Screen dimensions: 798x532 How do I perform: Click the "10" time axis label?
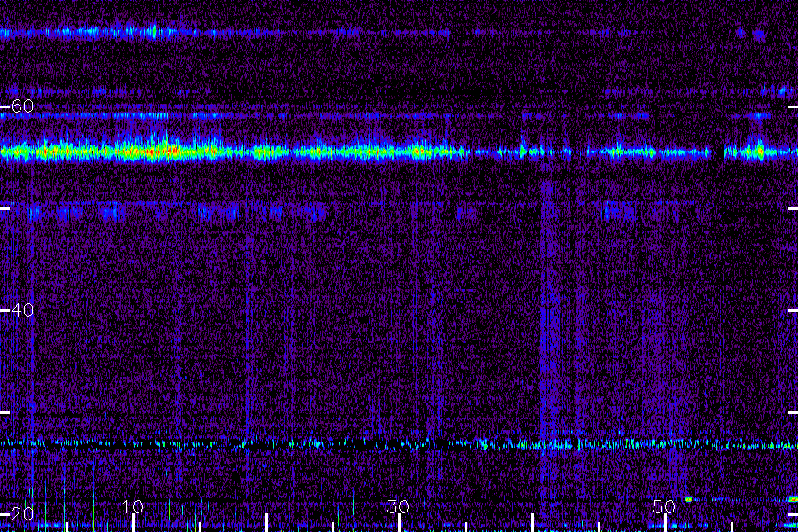click(x=133, y=506)
